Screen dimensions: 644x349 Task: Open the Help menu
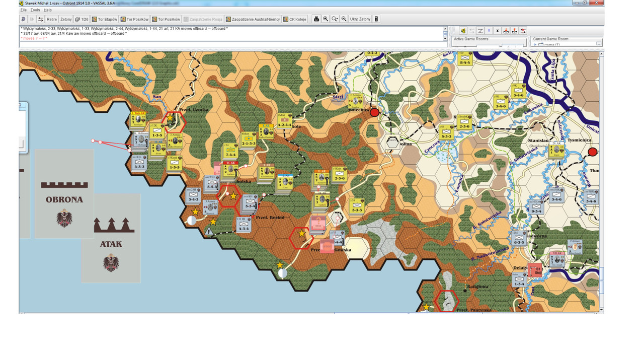47,10
